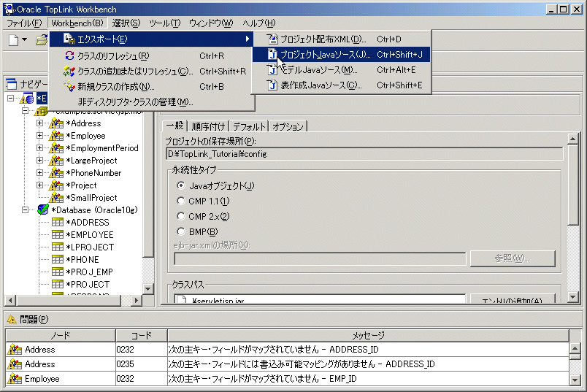Image resolution: width=587 pixels, height=392 pixels.
Task: Click the problems table scrollbar down arrow
Action: pos(575,380)
